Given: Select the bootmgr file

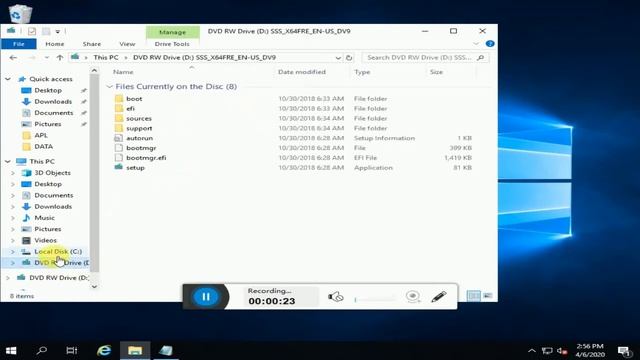Looking at the screenshot, I should tap(141, 148).
